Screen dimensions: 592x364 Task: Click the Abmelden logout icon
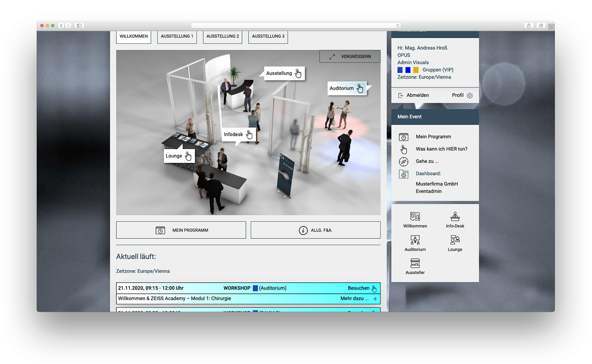tap(400, 95)
